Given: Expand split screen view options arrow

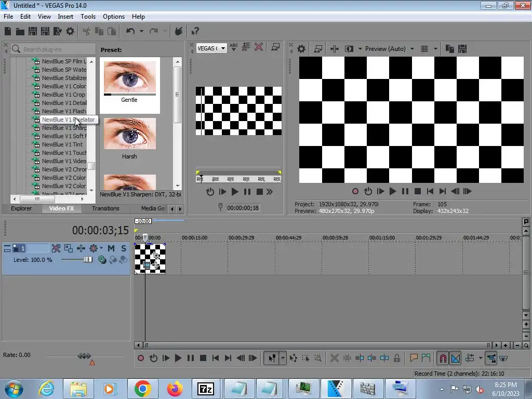Looking at the screenshot, I should 360,49.
